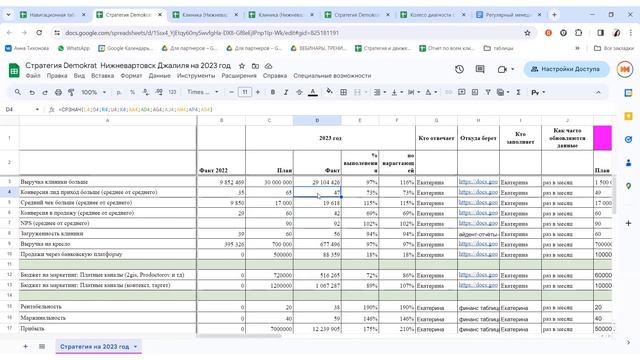Open Tasks in side panel

(x=628, y=140)
